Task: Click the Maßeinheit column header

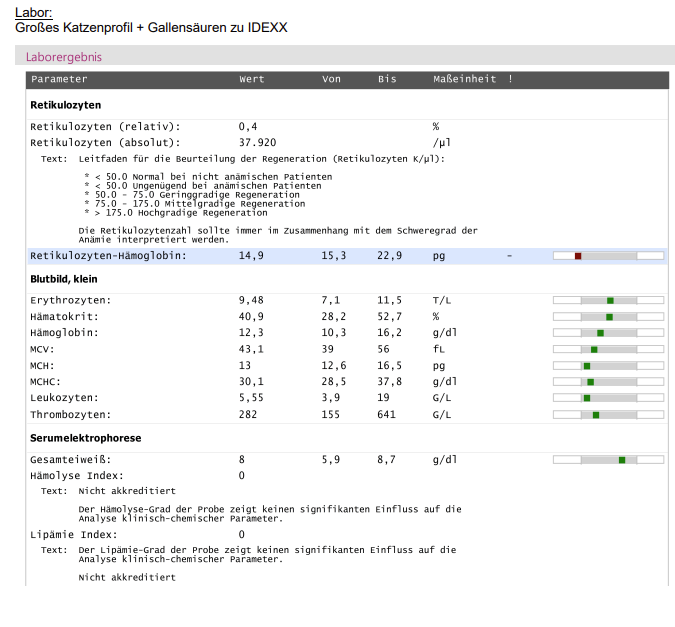Action: pyautogui.click(x=464, y=79)
